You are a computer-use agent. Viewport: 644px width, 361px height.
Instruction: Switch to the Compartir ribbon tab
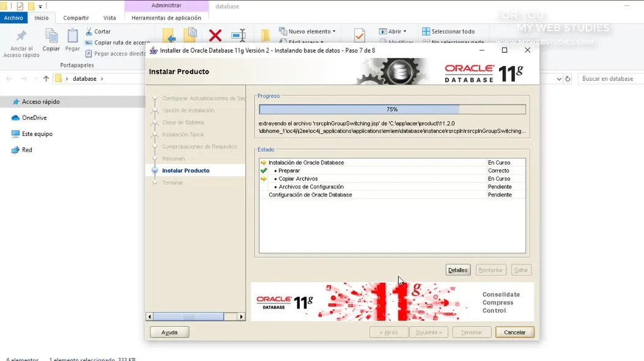76,18
